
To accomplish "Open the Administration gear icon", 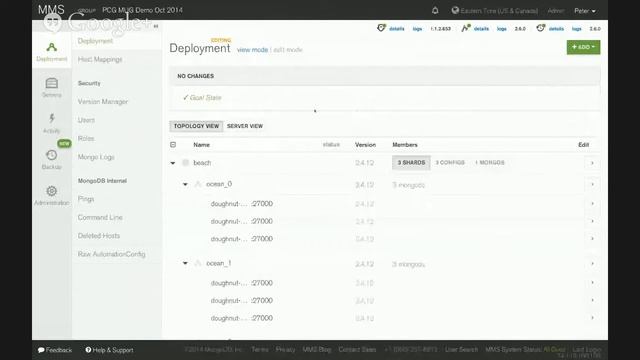I will [51, 191].
